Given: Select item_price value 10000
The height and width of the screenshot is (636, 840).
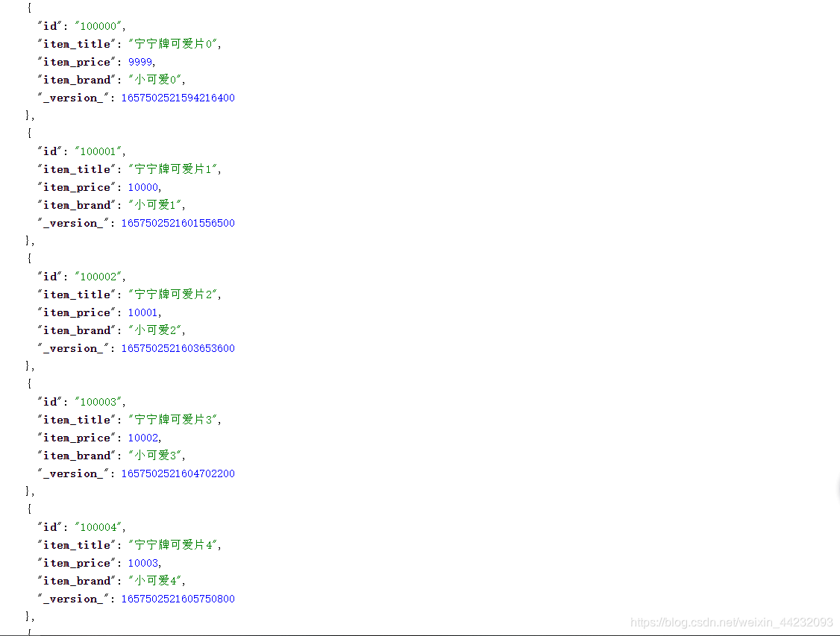Looking at the screenshot, I should click(143, 187).
